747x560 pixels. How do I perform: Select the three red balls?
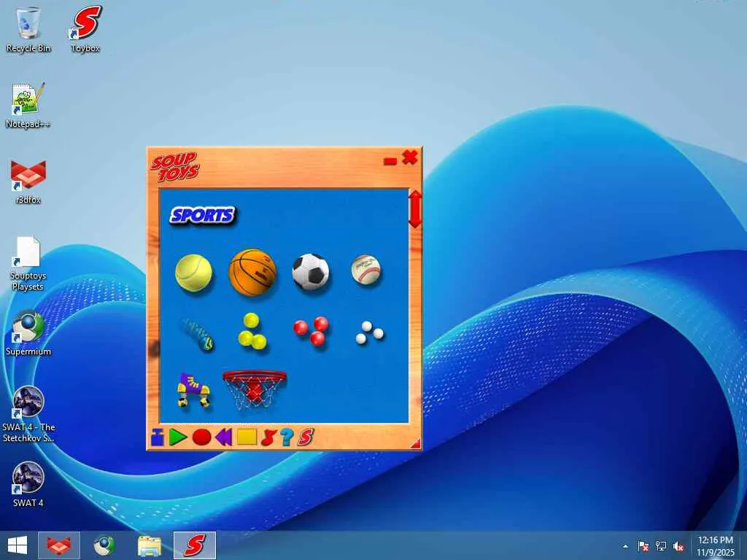coord(311,330)
